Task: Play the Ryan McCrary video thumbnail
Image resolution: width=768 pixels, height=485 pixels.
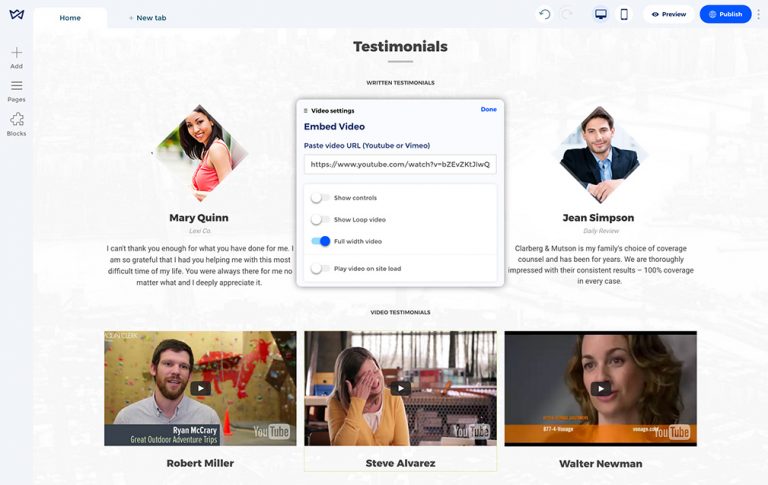Action: (x=200, y=388)
